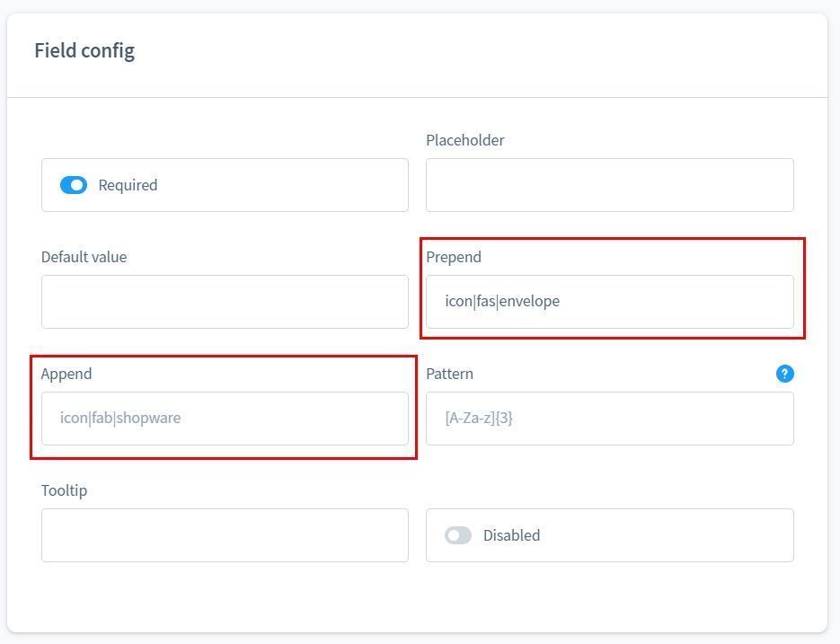
Task: Focus the Tooltip text field
Action: pyautogui.click(x=225, y=535)
